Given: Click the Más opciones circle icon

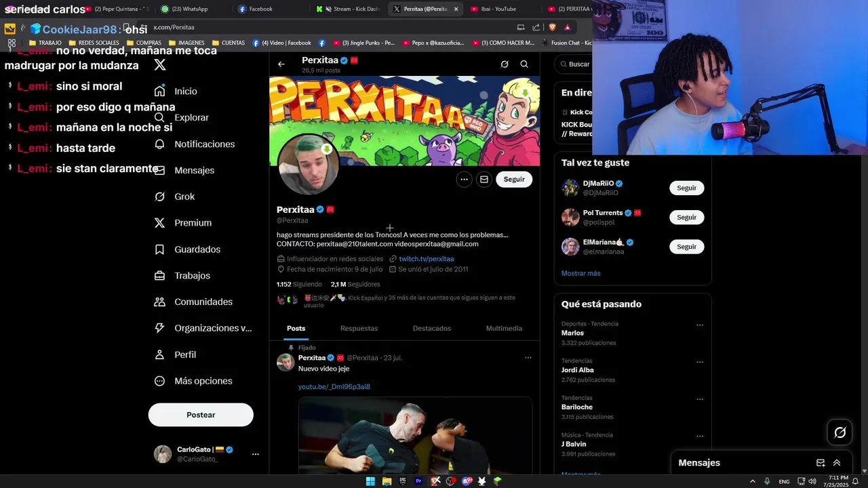Looking at the screenshot, I should pos(159,381).
